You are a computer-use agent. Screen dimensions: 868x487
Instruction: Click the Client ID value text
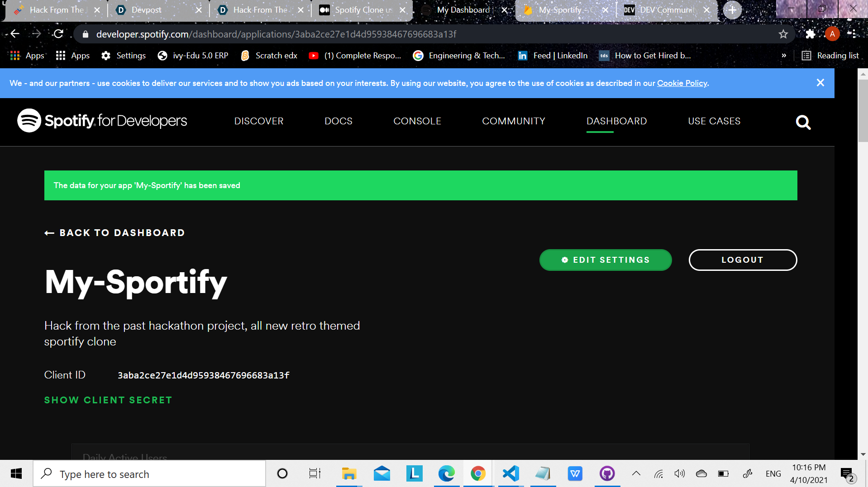click(204, 375)
